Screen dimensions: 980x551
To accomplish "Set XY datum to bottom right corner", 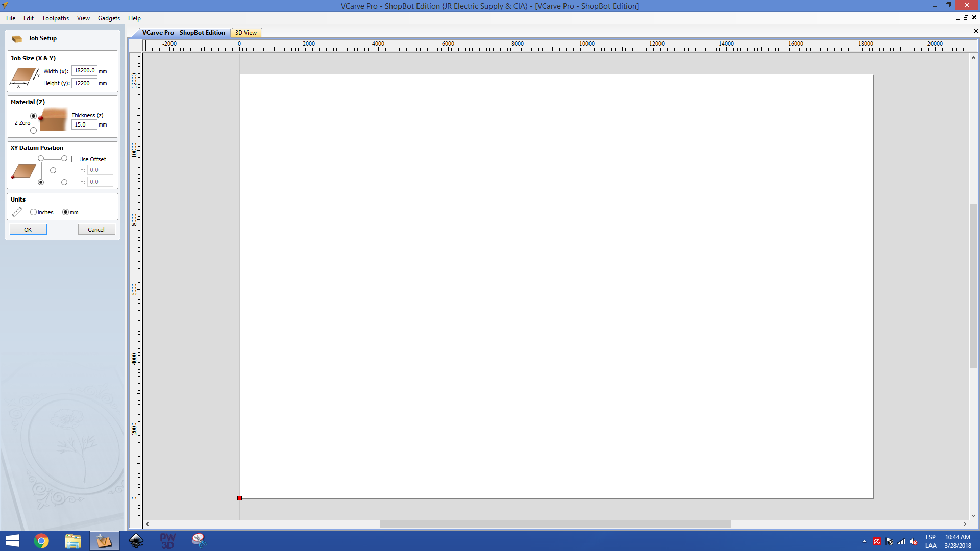I will pos(64,182).
